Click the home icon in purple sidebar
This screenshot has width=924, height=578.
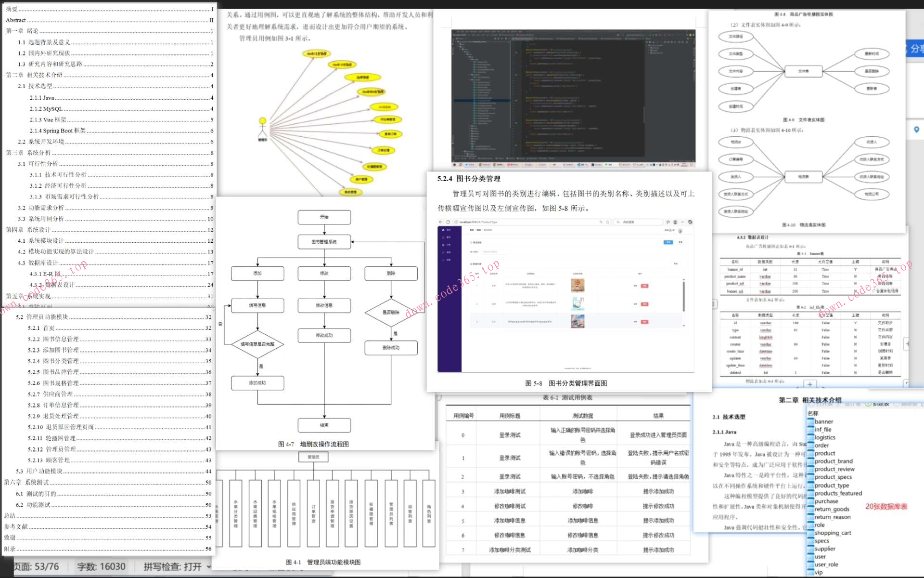[x=443, y=230]
